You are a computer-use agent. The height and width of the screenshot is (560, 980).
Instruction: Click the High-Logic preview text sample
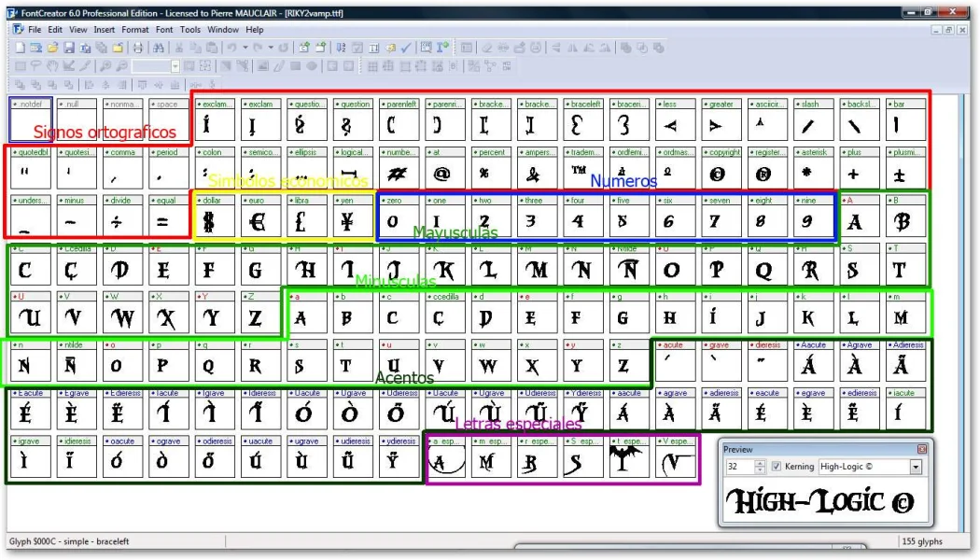(x=820, y=500)
